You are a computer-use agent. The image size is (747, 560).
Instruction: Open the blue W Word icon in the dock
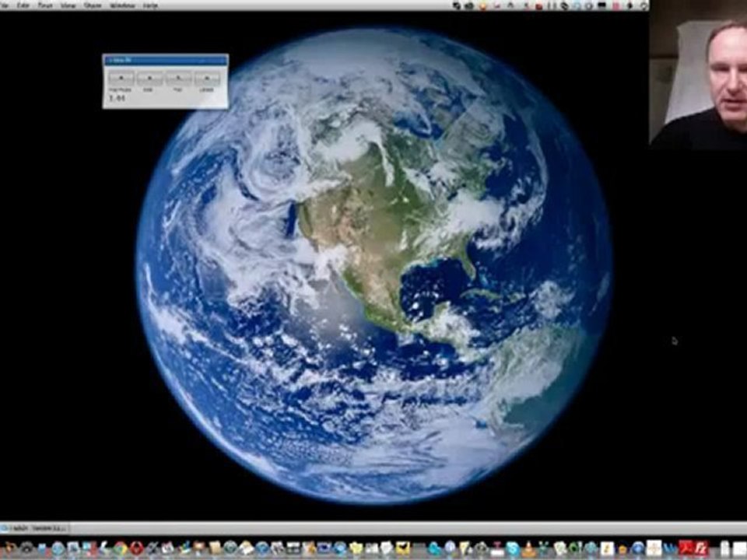coord(670,548)
